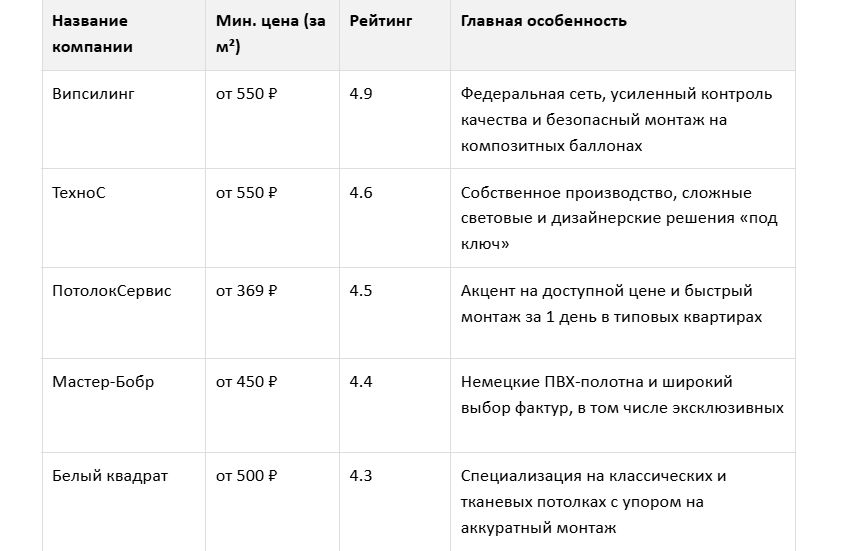Select the 4.6 rating for ТехноС

361,193
